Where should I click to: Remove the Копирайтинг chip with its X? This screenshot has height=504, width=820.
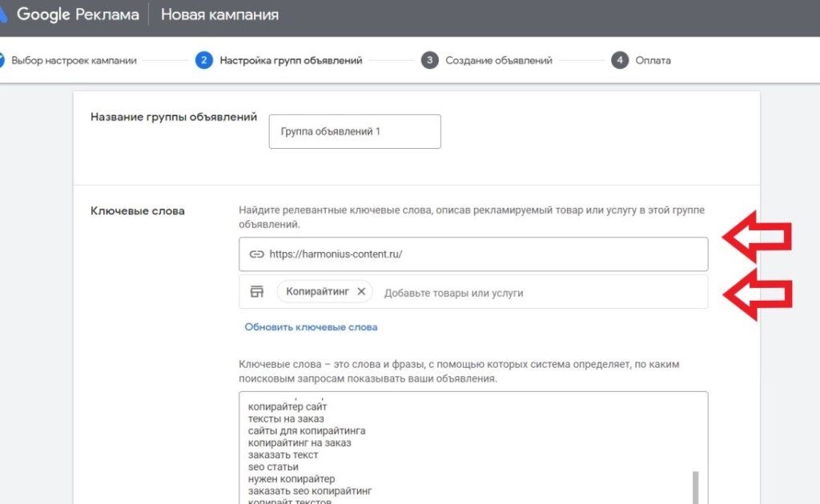point(361,292)
